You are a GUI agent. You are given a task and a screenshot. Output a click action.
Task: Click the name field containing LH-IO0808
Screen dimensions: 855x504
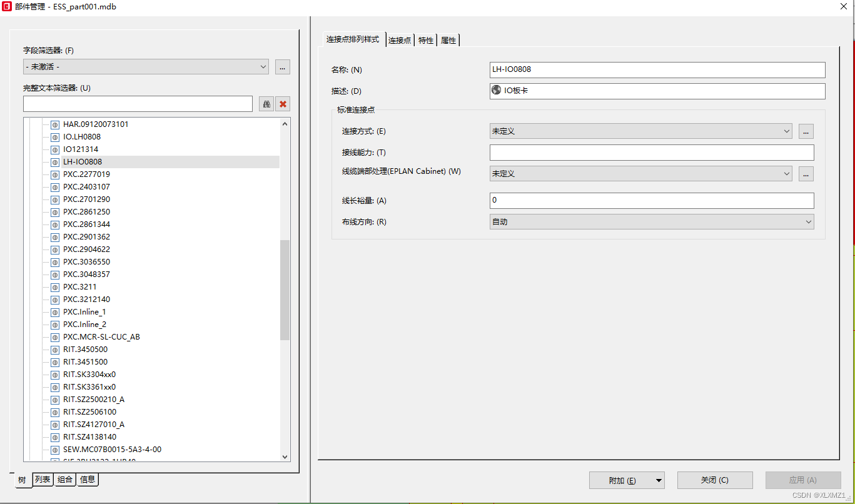point(657,69)
